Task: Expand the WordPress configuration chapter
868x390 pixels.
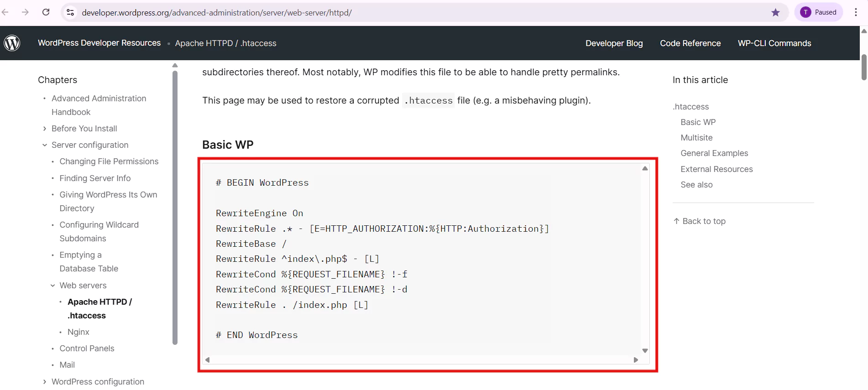Action: tap(45, 382)
